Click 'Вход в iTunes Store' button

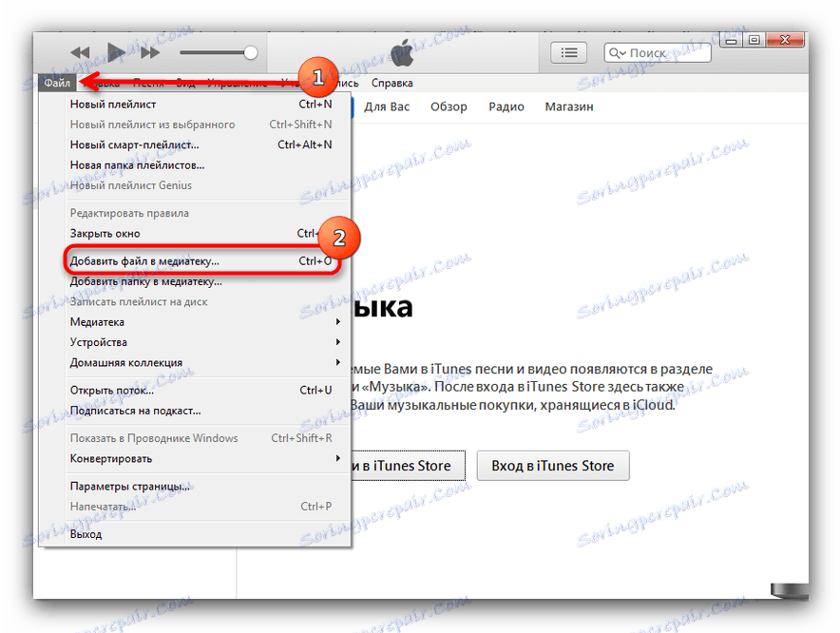pyautogui.click(x=552, y=465)
